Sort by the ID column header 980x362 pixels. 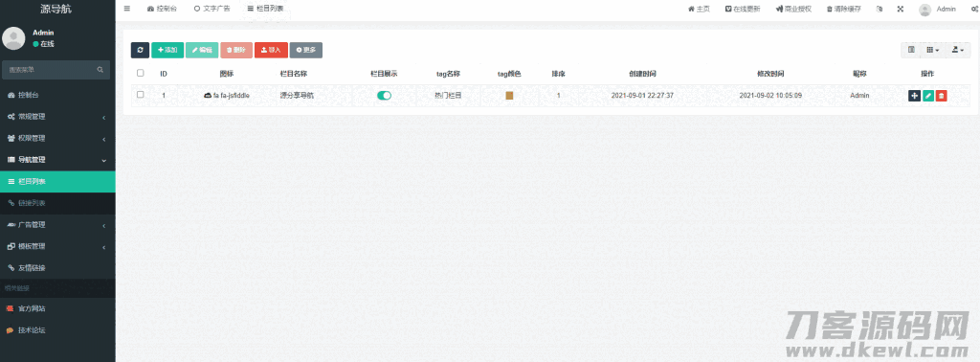(x=164, y=74)
